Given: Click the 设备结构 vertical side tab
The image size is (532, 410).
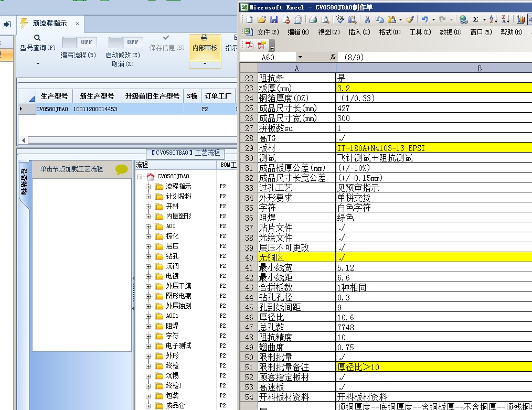Looking at the screenshot, I should pos(24,182).
